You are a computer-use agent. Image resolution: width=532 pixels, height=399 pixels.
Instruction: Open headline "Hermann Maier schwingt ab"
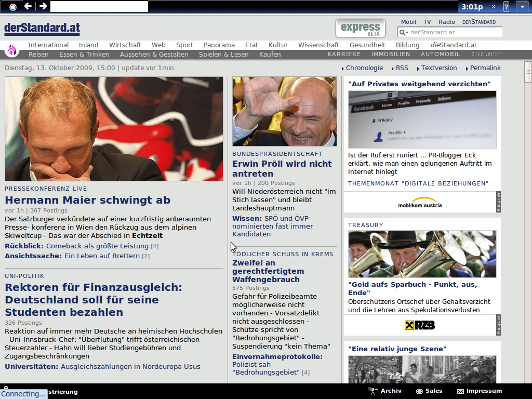coord(87,200)
